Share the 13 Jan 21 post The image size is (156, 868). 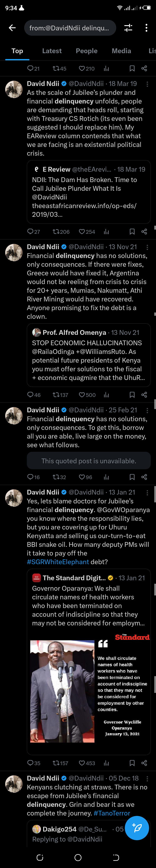click(144, 763)
